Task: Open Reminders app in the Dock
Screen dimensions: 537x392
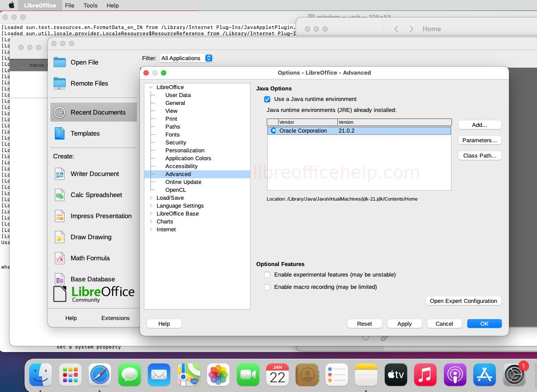Action: coord(337,375)
